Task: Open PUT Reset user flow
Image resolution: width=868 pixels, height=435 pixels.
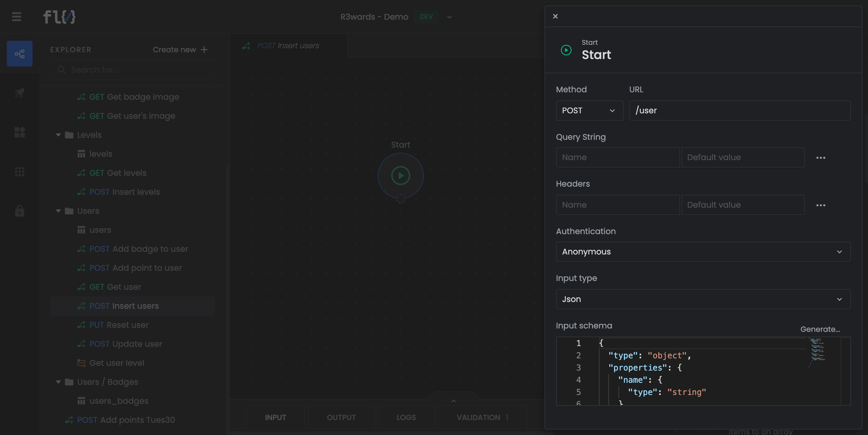Action: tap(113, 325)
